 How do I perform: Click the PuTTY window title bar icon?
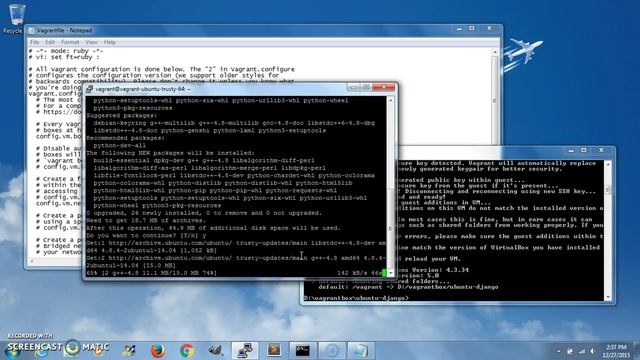(x=89, y=89)
